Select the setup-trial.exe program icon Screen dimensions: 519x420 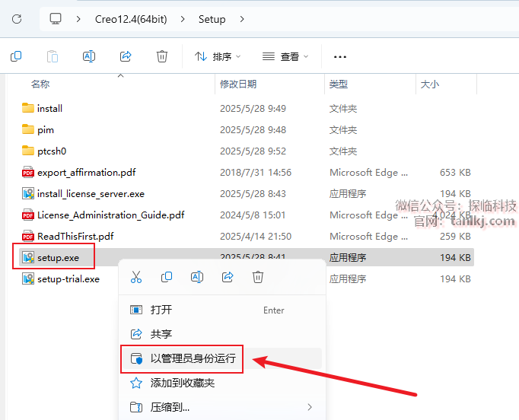28,278
